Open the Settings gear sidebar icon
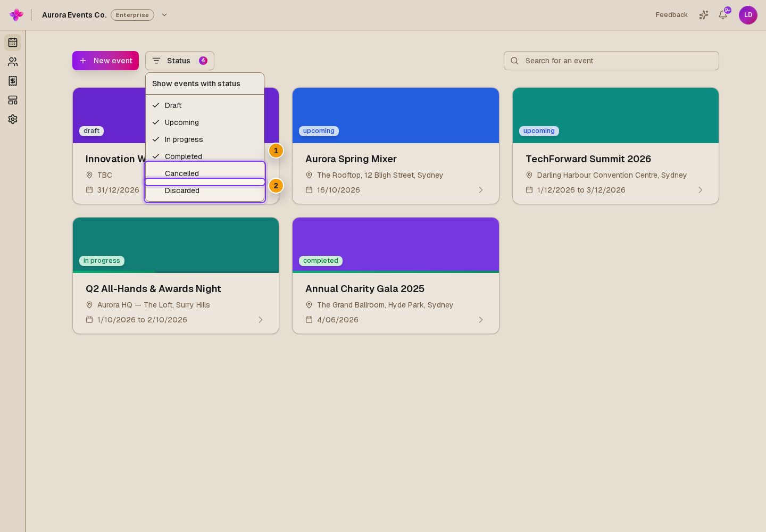766x532 pixels. tap(13, 119)
